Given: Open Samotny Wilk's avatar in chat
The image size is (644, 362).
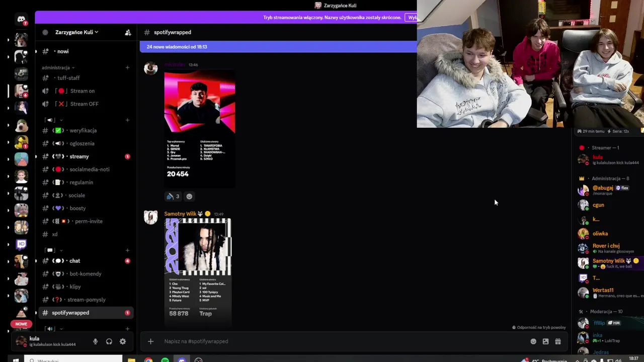Looking at the screenshot, I should (x=151, y=217).
